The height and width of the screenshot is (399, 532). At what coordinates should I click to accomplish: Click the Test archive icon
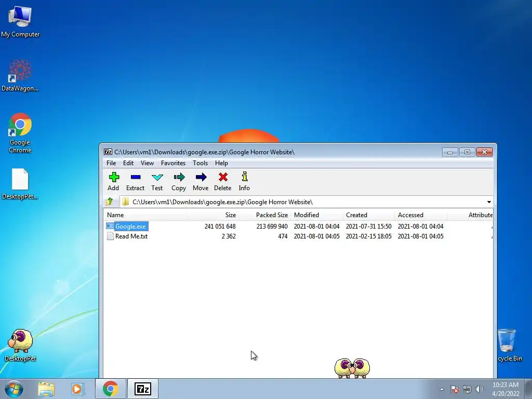pyautogui.click(x=157, y=177)
